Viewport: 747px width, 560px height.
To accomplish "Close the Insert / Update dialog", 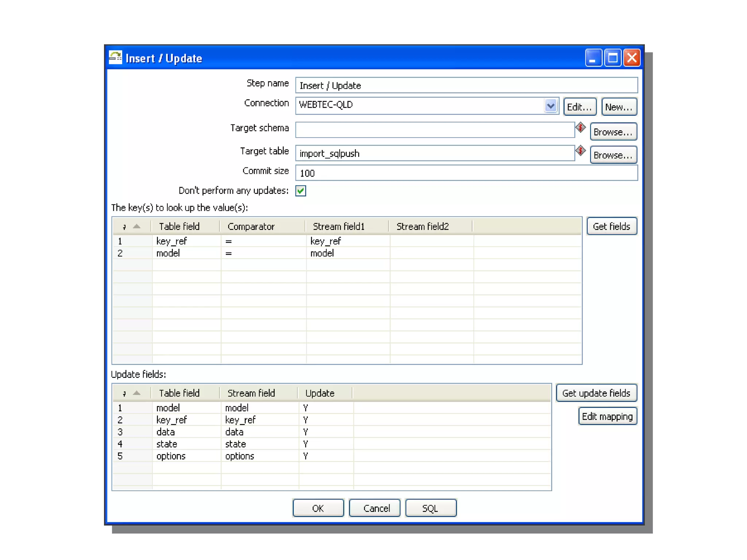I will point(632,58).
